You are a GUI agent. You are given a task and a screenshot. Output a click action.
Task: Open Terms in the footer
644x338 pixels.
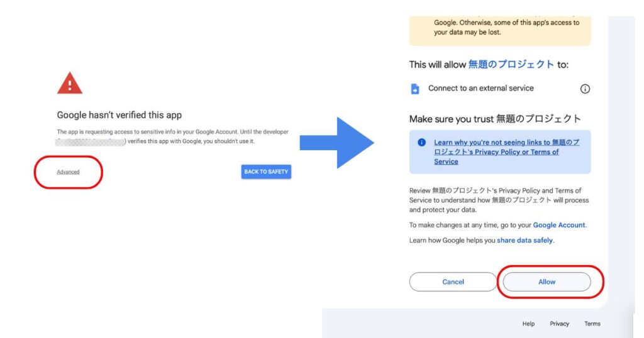(592, 324)
